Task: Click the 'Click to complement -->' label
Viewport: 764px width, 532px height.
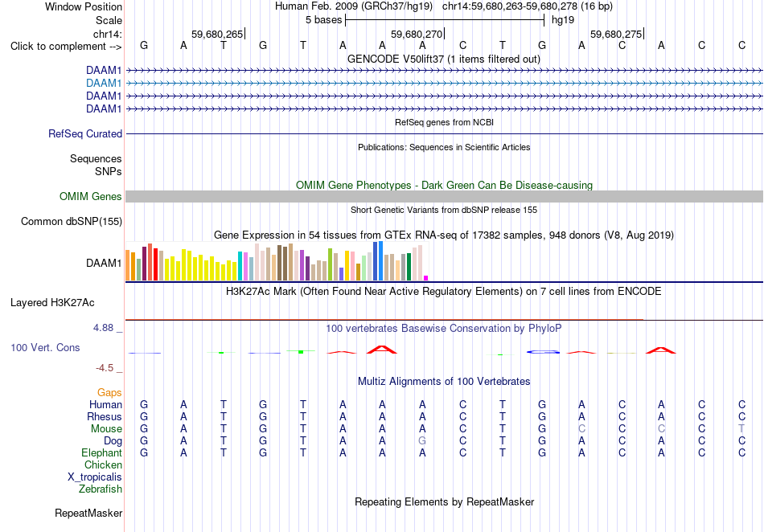Action: [x=66, y=47]
